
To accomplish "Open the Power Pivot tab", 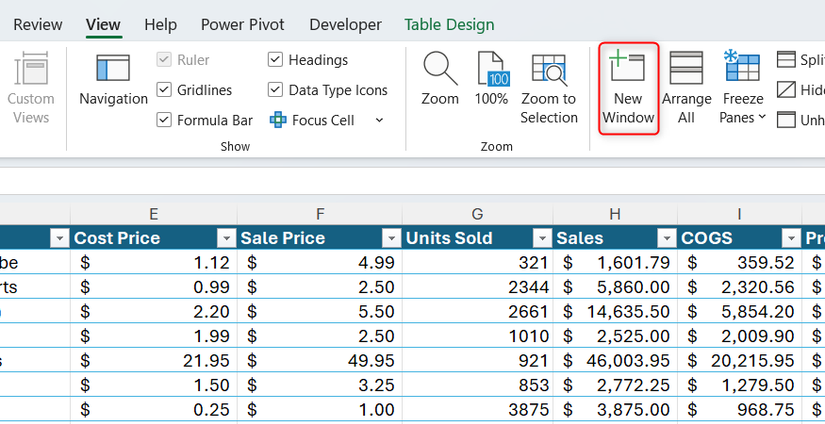I will (x=243, y=25).
